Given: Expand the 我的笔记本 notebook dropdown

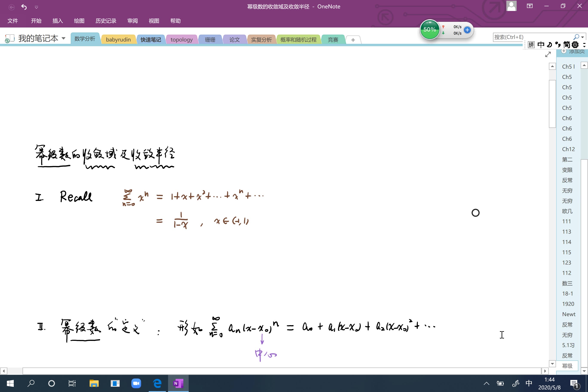Looking at the screenshot, I should point(63,38).
